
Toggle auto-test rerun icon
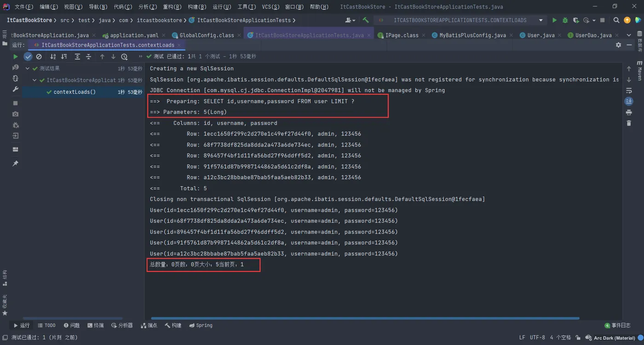pyautogui.click(x=15, y=79)
